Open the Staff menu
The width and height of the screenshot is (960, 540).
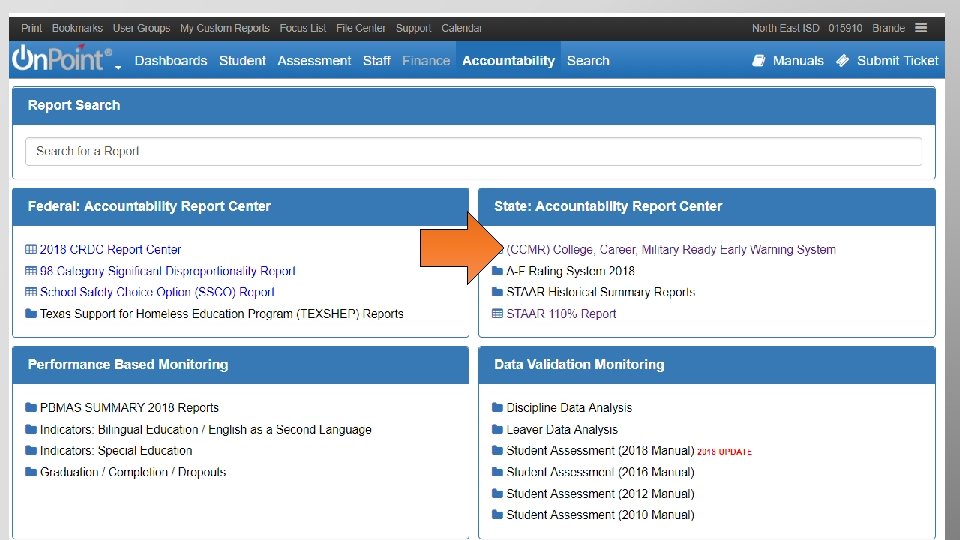(x=377, y=61)
